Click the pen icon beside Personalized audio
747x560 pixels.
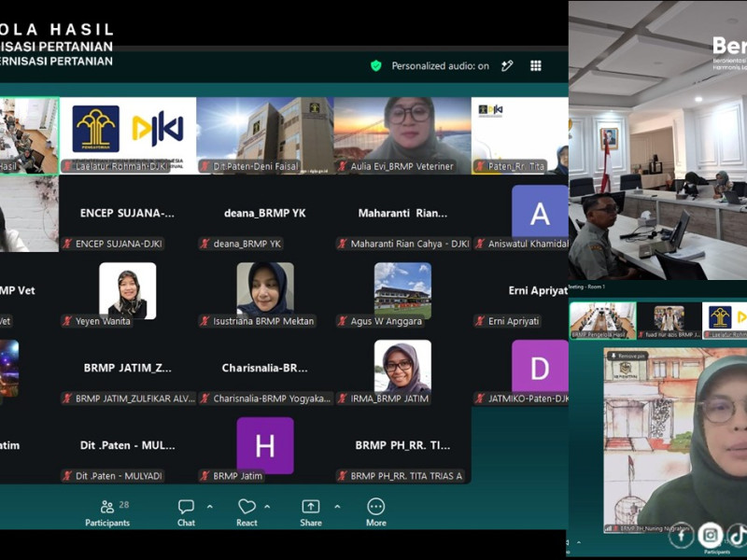coord(507,65)
